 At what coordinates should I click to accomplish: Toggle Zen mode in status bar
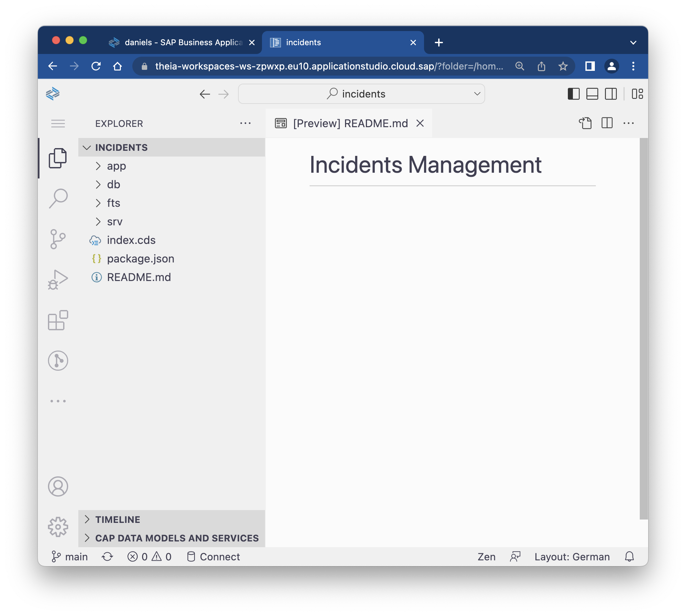point(487,557)
